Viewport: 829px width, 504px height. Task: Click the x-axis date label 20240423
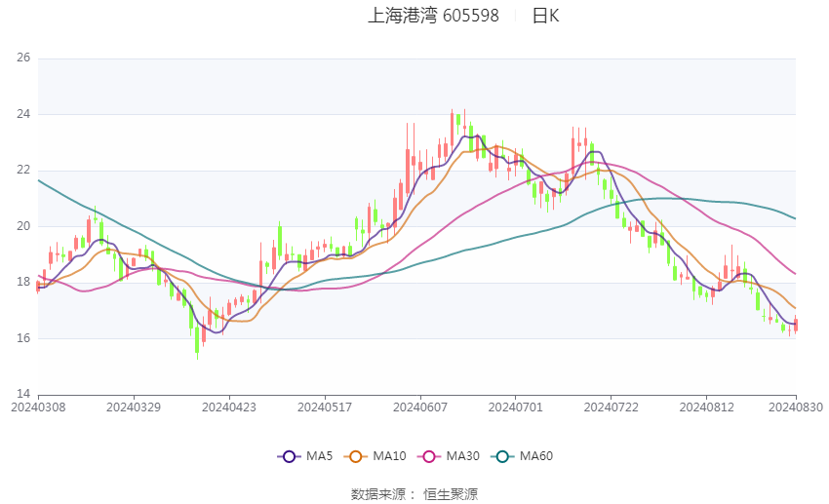click(x=229, y=407)
